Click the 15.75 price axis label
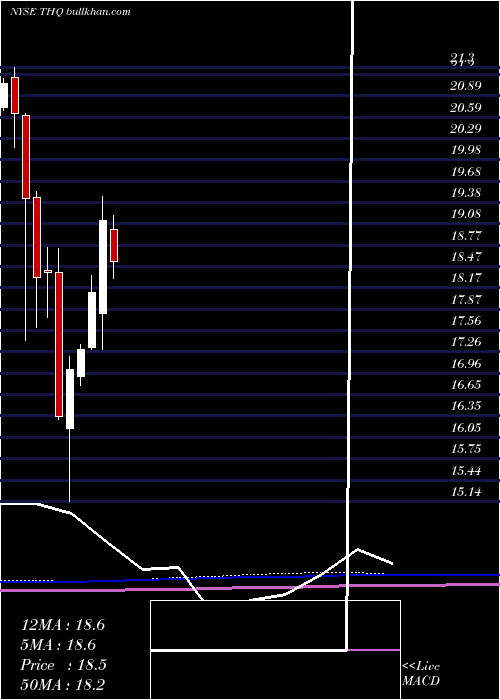Screen dimensions: 500x700 [x=466, y=448]
